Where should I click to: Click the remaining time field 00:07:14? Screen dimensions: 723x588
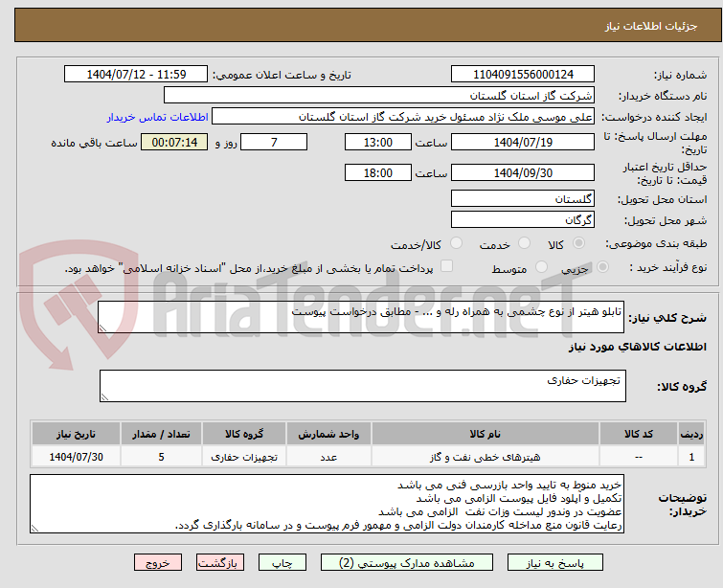click(174, 142)
